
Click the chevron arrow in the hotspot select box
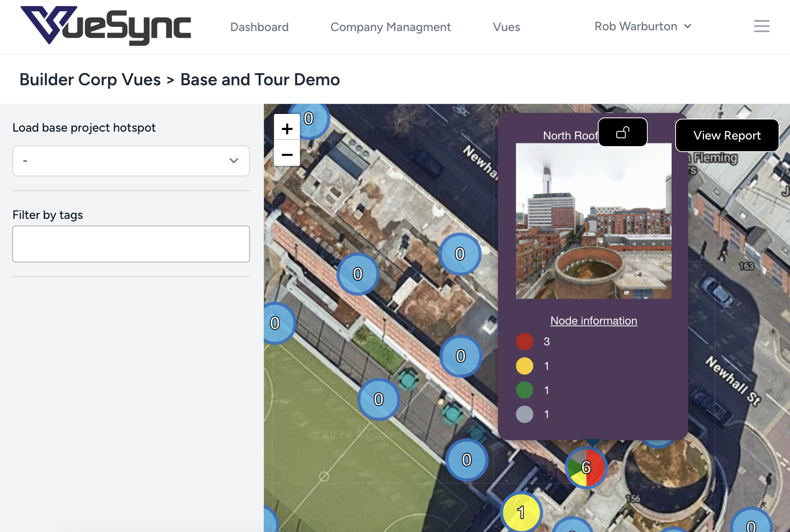coord(234,161)
